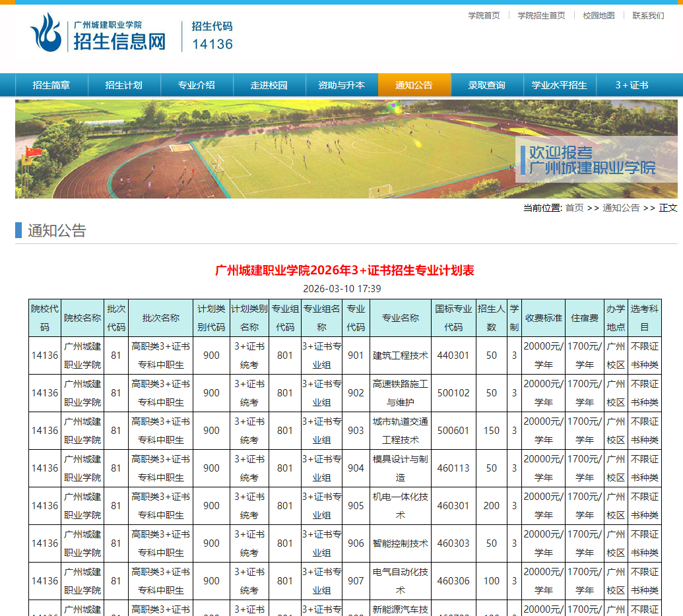Open the 学院首页 link
The image size is (683, 616).
click(484, 15)
